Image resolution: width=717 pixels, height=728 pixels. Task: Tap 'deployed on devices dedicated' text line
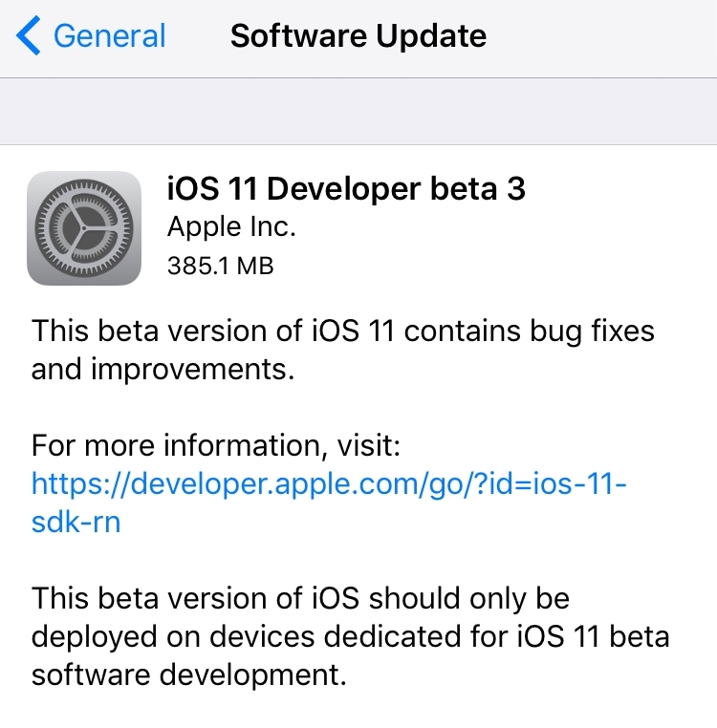(x=246, y=636)
